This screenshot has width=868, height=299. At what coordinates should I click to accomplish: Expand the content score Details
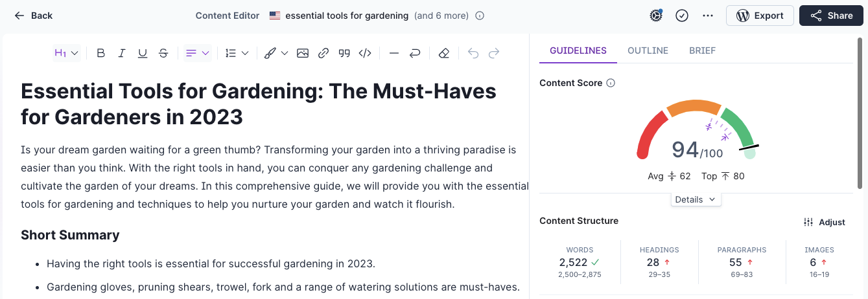click(695, 199)
